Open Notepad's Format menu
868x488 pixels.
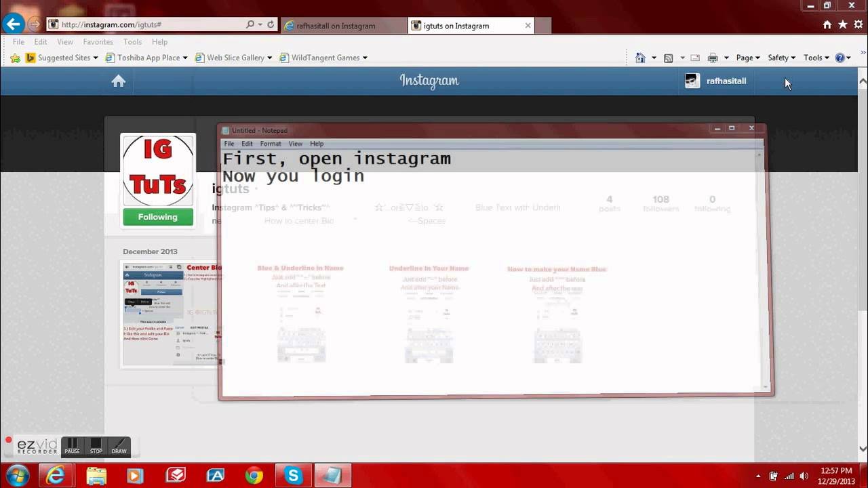pyautogui.click(x=271, y=144)
